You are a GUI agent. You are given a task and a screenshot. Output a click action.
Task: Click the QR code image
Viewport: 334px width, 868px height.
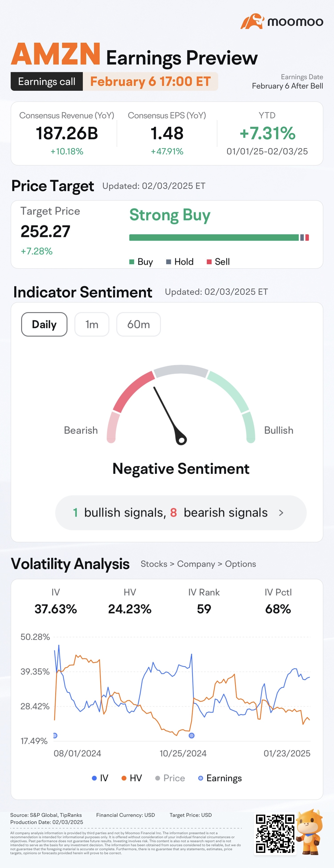tap(275, 833)
